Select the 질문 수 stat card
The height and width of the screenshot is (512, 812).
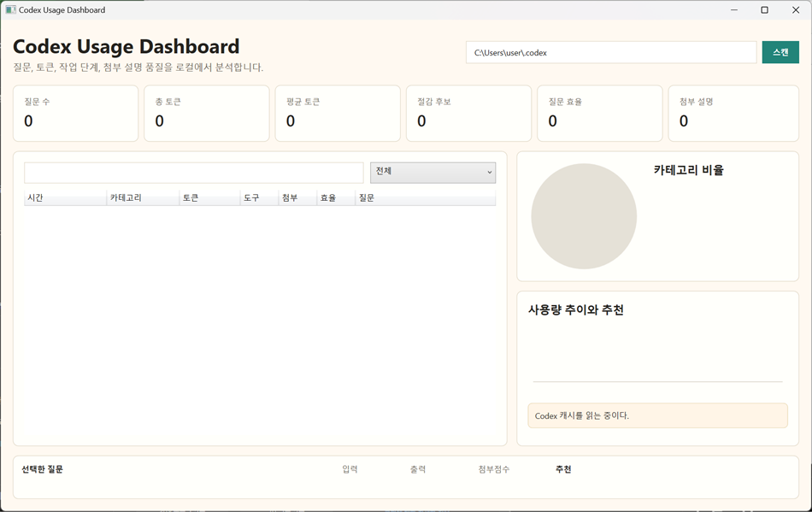point(75,114)
